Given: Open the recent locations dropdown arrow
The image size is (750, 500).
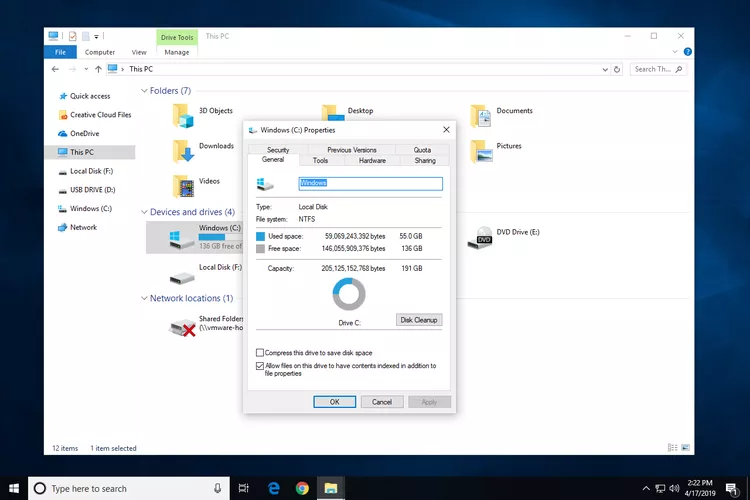Looking at the screenshot, I should [x=86, y=69].
